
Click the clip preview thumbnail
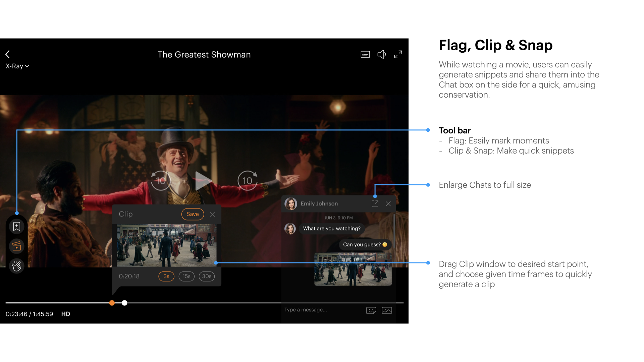pos(166,245)
